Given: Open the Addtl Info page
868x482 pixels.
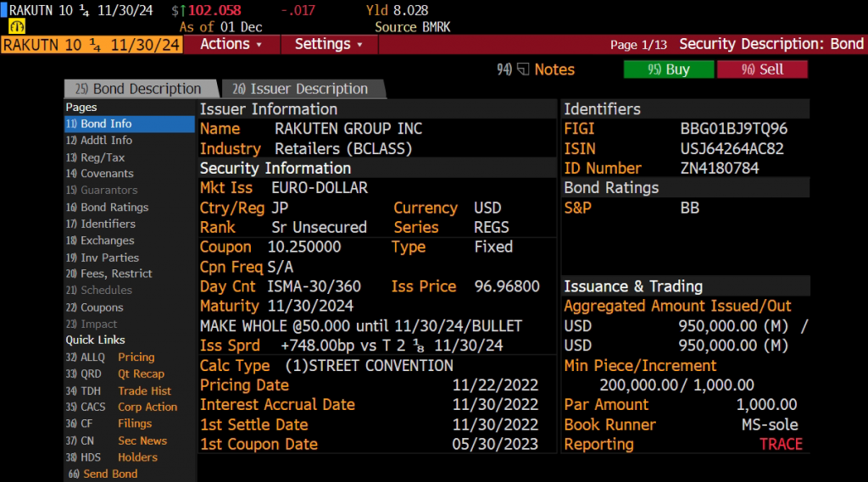Looking at the screenshot, I should click(x=99, y=141).
